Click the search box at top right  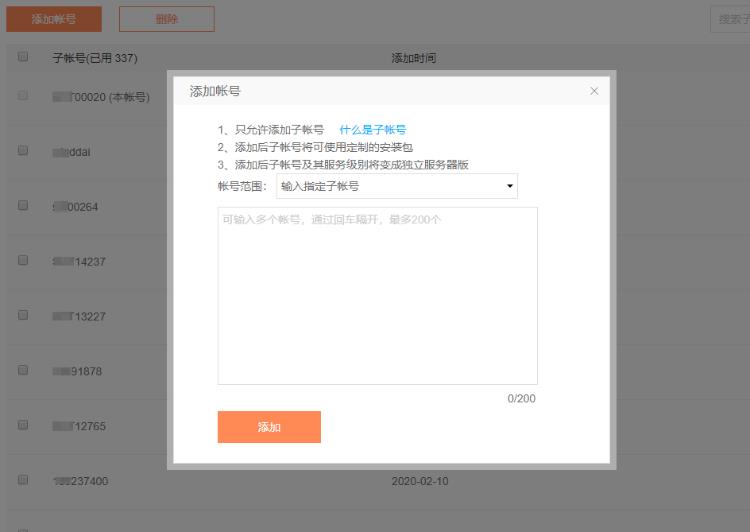point(730,19)
